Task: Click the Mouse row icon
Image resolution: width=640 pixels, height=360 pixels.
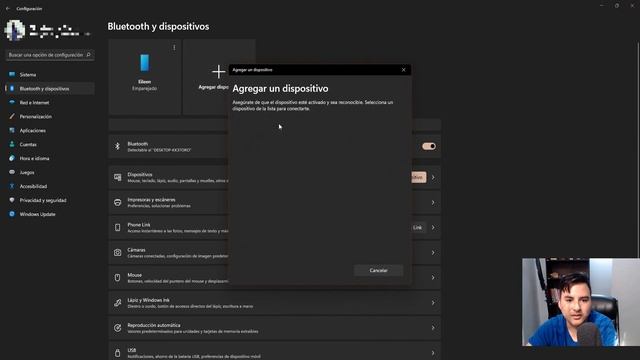Action: click(118, 278)
